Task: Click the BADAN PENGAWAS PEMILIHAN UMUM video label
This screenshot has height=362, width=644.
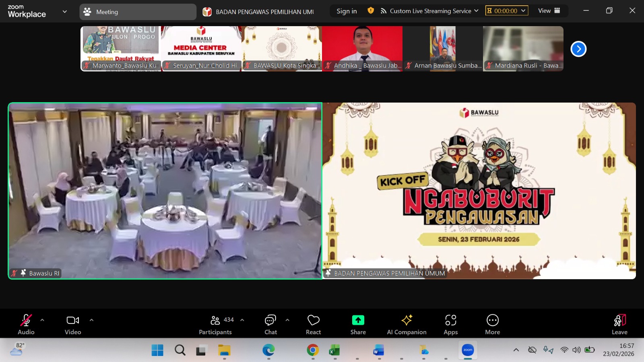Action: (390, 274)
